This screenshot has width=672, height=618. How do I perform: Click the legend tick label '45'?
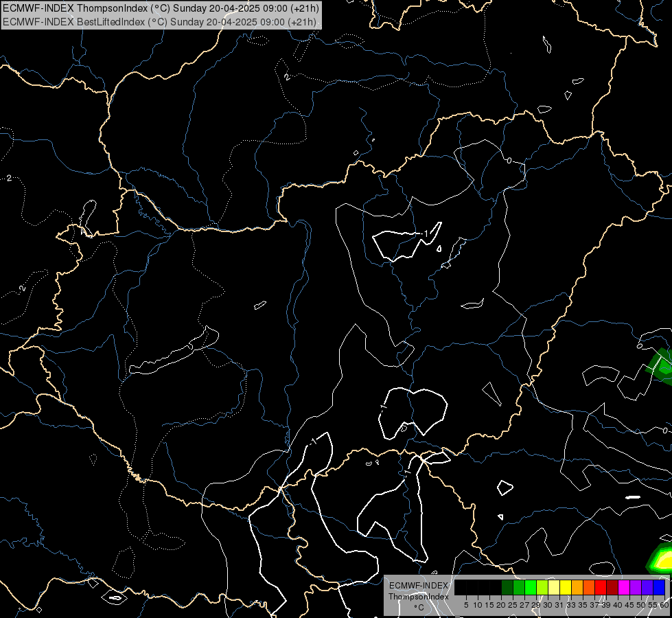tap(629, 605)
